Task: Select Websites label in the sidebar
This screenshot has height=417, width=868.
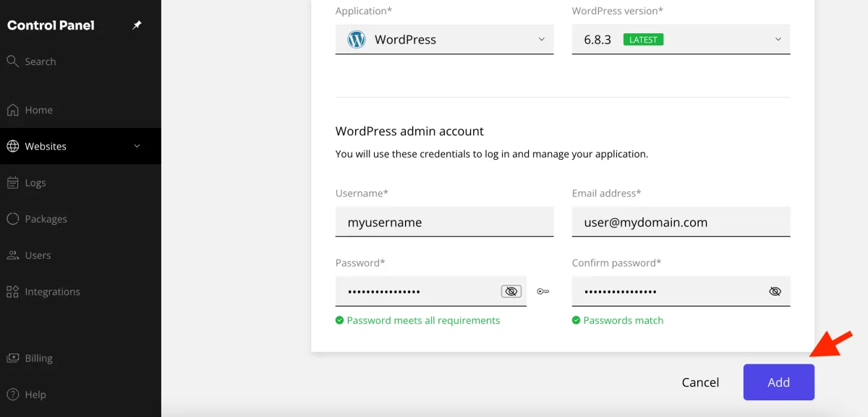Action: 46,146
